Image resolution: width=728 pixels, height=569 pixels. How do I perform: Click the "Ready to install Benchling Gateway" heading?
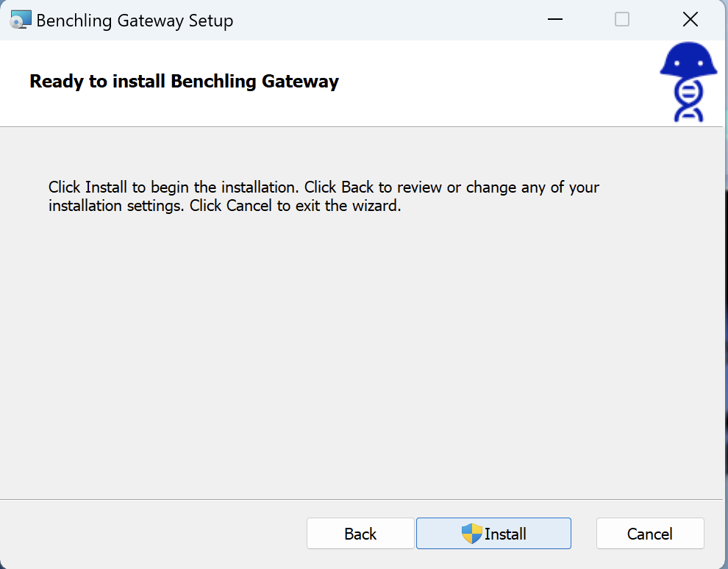(185, 81)
